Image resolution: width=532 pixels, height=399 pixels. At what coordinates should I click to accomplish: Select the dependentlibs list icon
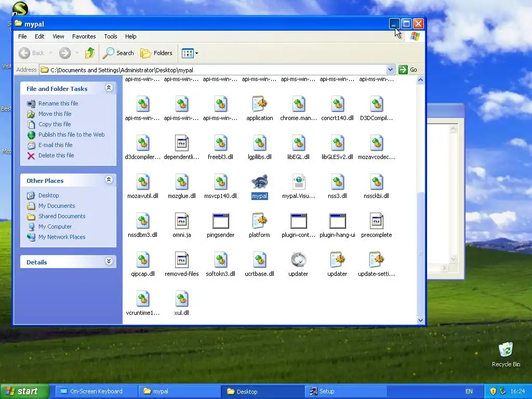181,143
